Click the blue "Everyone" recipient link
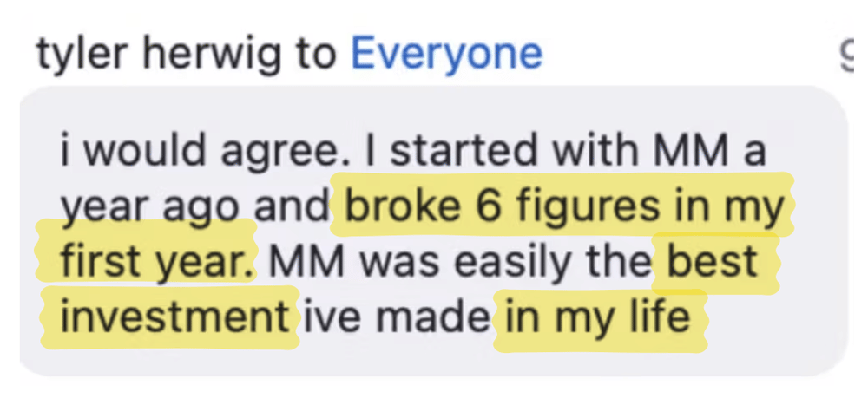 coord(446,54)
